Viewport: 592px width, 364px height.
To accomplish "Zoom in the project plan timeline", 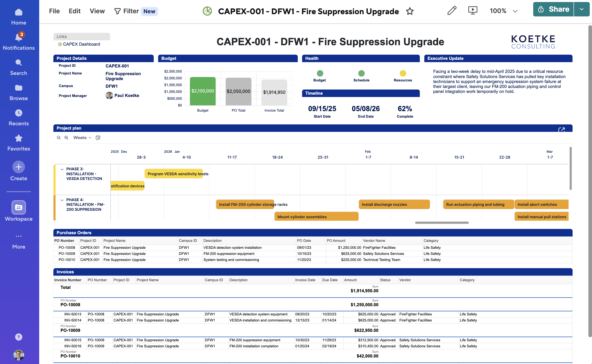I will (x=66, y=138).
